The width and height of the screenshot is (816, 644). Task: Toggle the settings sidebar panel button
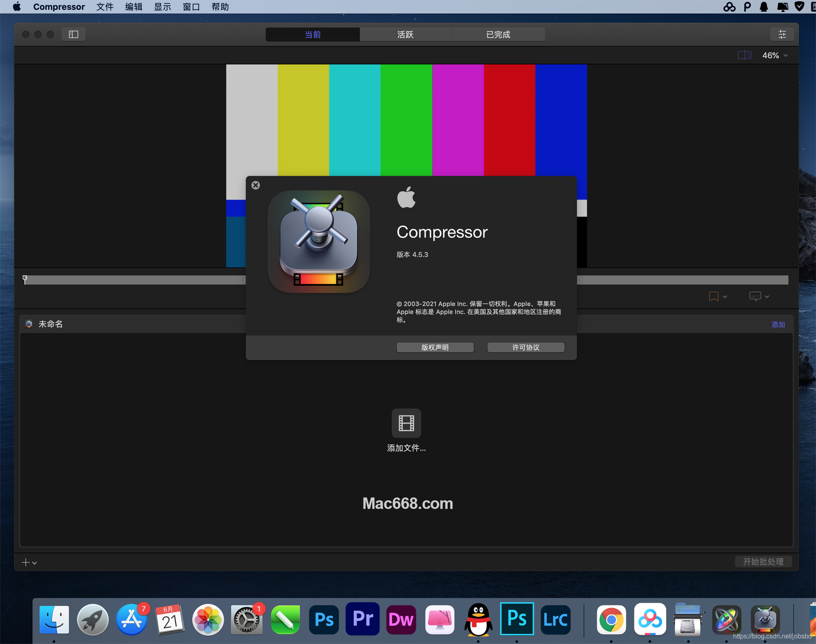[73, 34]
